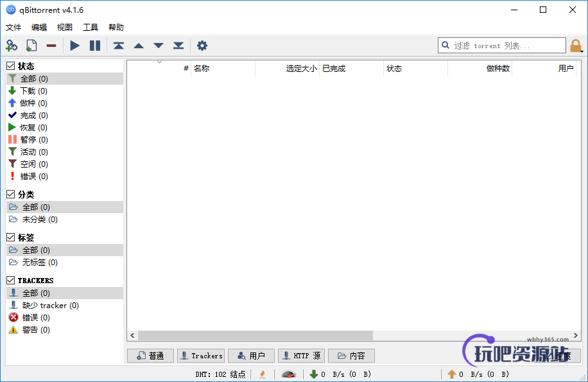The height and width of the screenshot is (382, 588).
Task: Select 未分类 (0) category
Action: 65,220
